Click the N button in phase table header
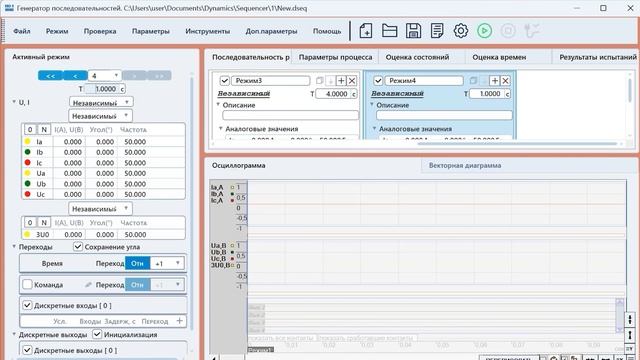 (44, 129)
